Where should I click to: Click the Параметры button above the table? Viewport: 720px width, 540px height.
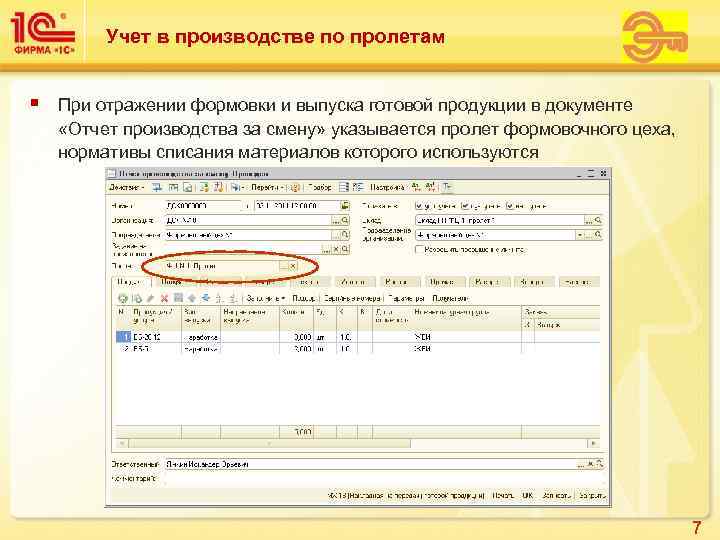[406, 298]
